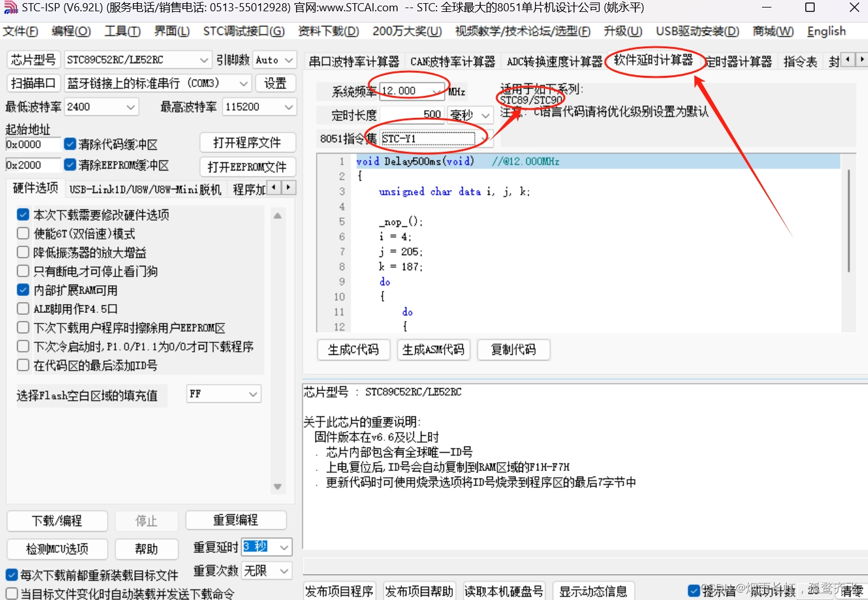Open the 资料下载(D) menu
The image size is (868, 600).
tap(329, 31)
